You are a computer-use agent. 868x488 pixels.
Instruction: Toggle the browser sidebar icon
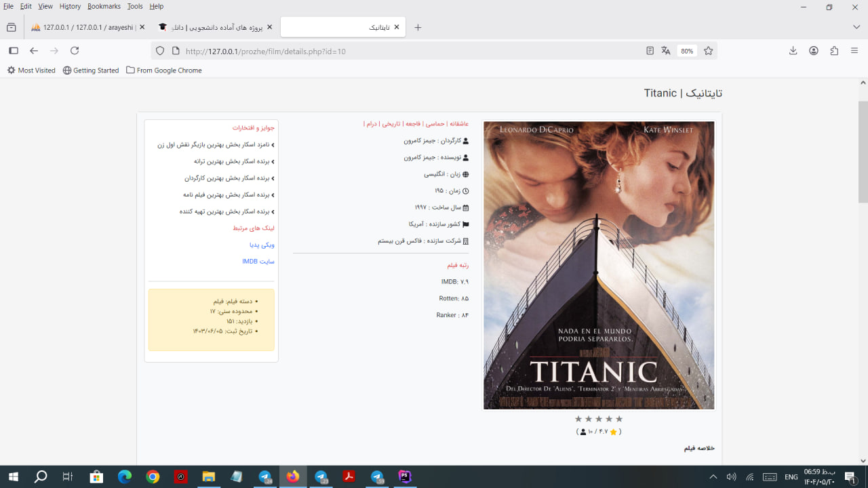(x=13, y=51)
